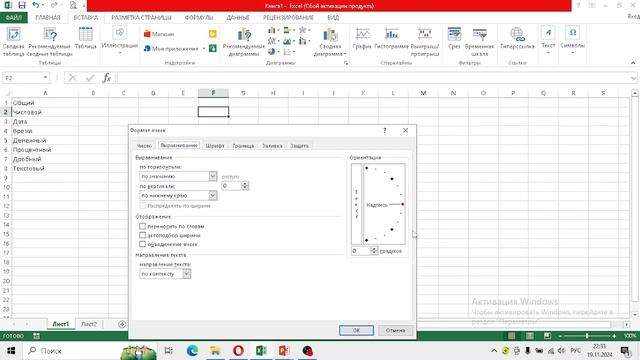Open Microsoft Edge from the taskbar
The image size is (640, 360).
tap(192, 351)
